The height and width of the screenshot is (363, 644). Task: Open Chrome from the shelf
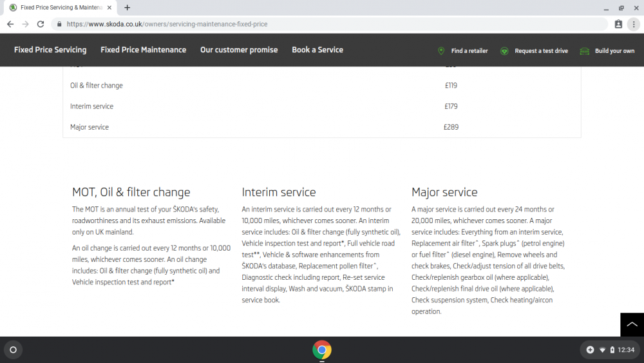[x=322, y=350]
